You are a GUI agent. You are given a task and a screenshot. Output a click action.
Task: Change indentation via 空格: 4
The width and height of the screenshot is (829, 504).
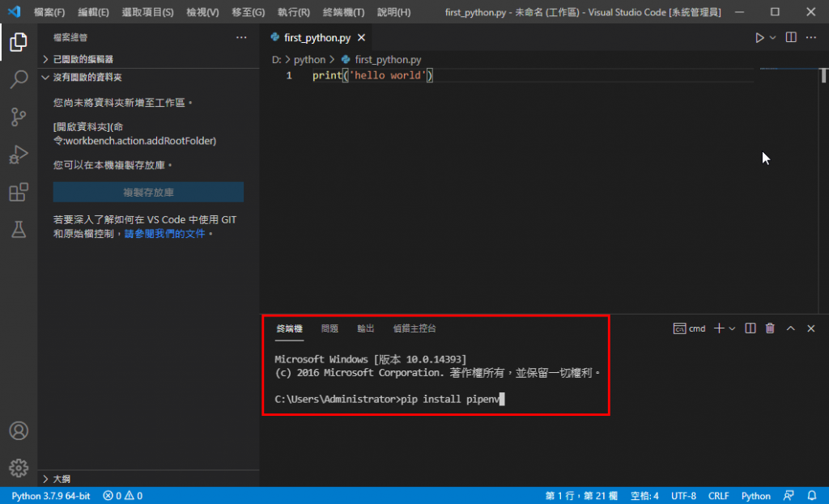point(644,496)
